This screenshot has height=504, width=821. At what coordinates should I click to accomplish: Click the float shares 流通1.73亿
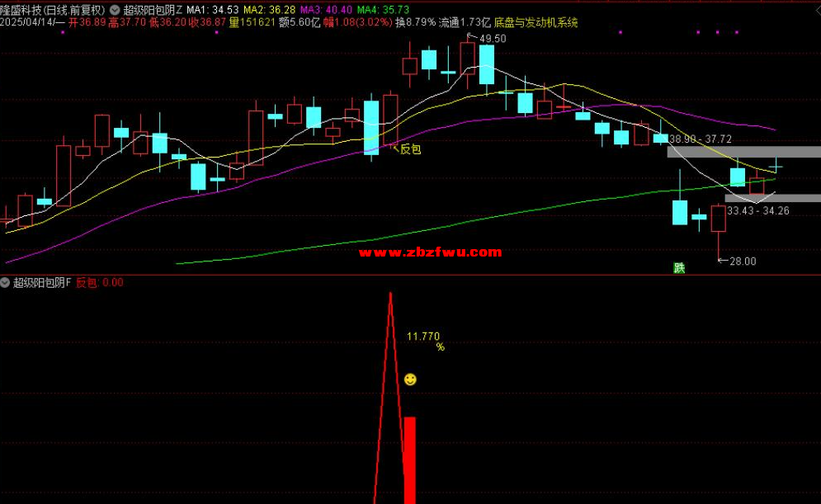coord(465,22)
